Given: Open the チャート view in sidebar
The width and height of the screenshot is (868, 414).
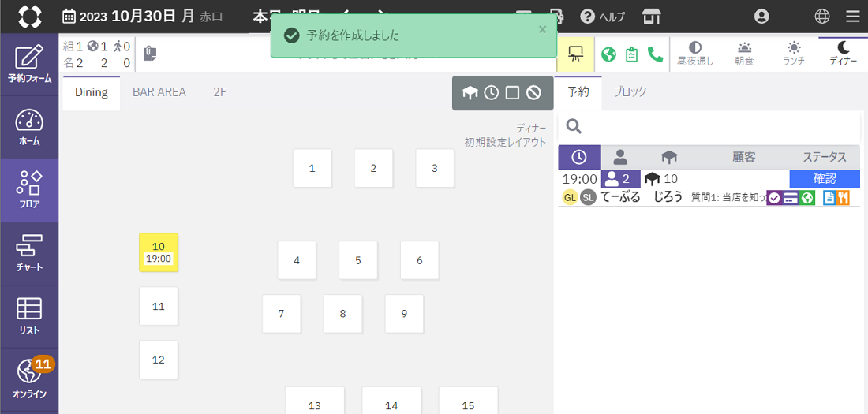Looking at the screenshot, I should click(x=29, y=253).
